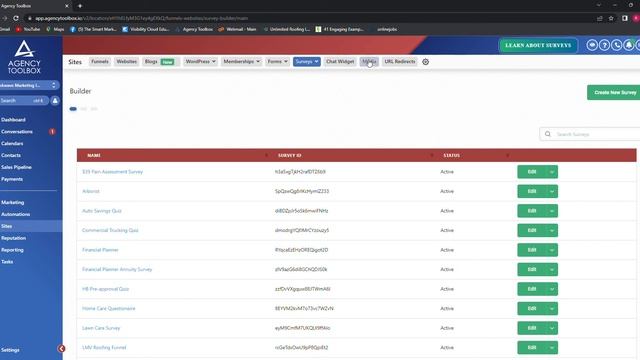
Task: Focus the Search Surveys input field
Action: pos(589,134)
